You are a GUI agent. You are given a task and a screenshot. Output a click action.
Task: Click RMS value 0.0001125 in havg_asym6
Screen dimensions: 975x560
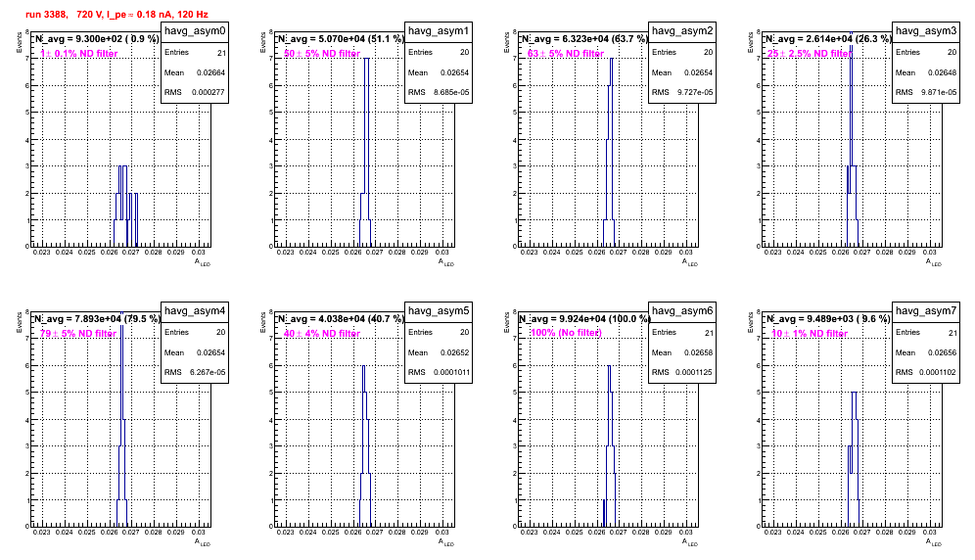click(x=695, y=372)
